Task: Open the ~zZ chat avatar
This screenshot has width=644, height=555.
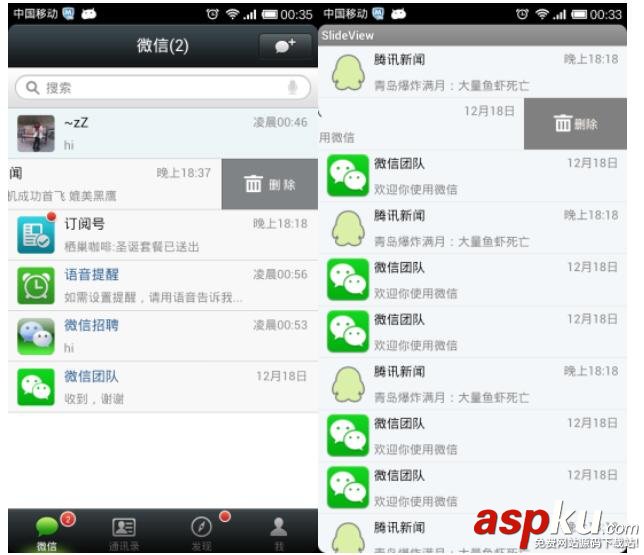Action: 36,134
